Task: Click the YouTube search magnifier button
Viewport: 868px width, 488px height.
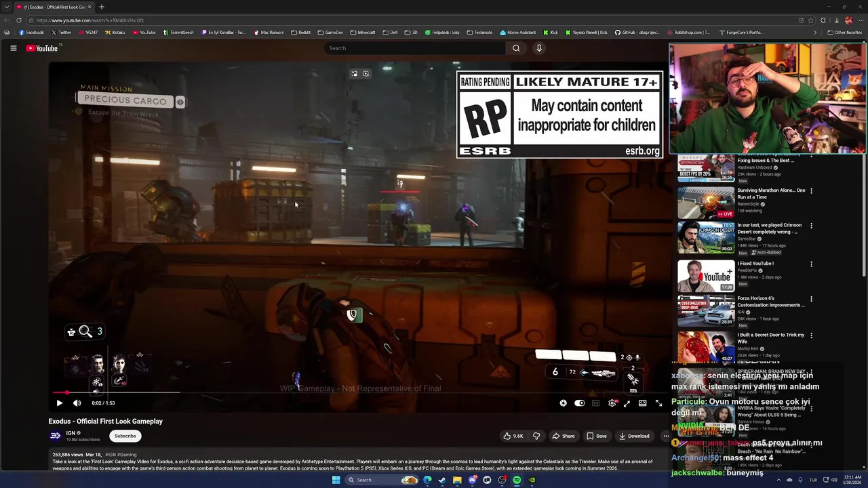Action: coord(516,48)
